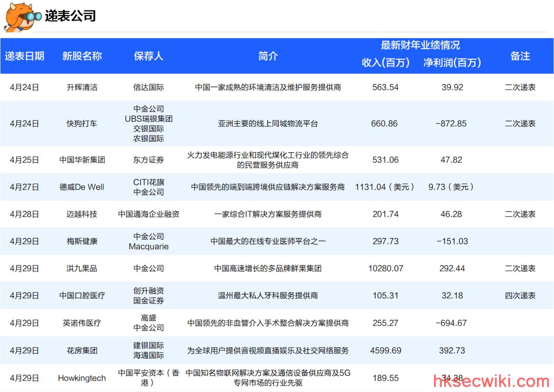Click Macquarie sponsor text

(149, 247)
